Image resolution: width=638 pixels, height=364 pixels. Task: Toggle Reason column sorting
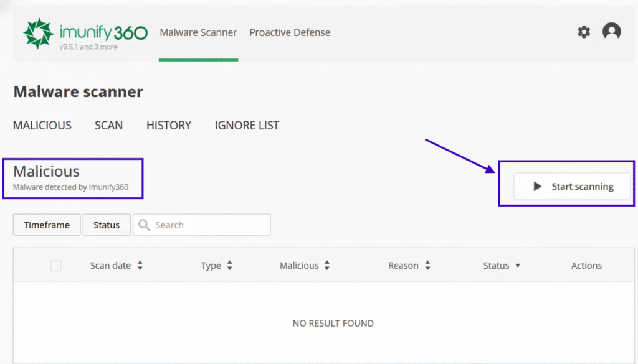point(427,265)
